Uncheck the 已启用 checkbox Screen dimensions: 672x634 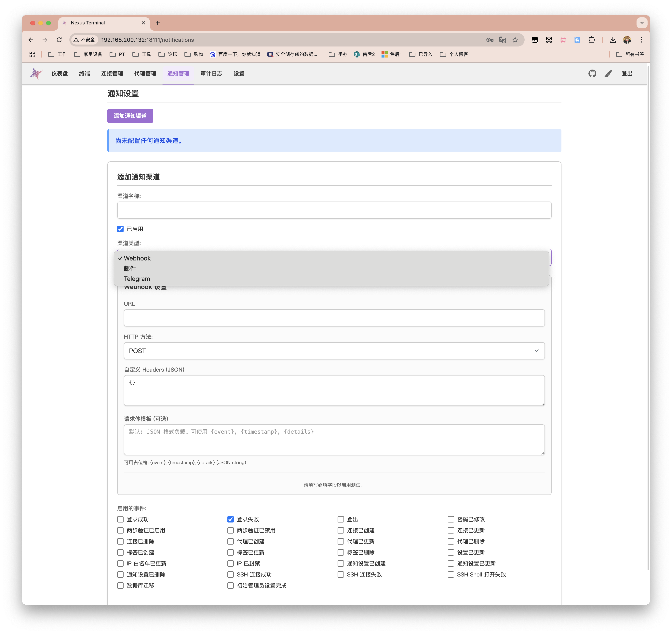120,229
